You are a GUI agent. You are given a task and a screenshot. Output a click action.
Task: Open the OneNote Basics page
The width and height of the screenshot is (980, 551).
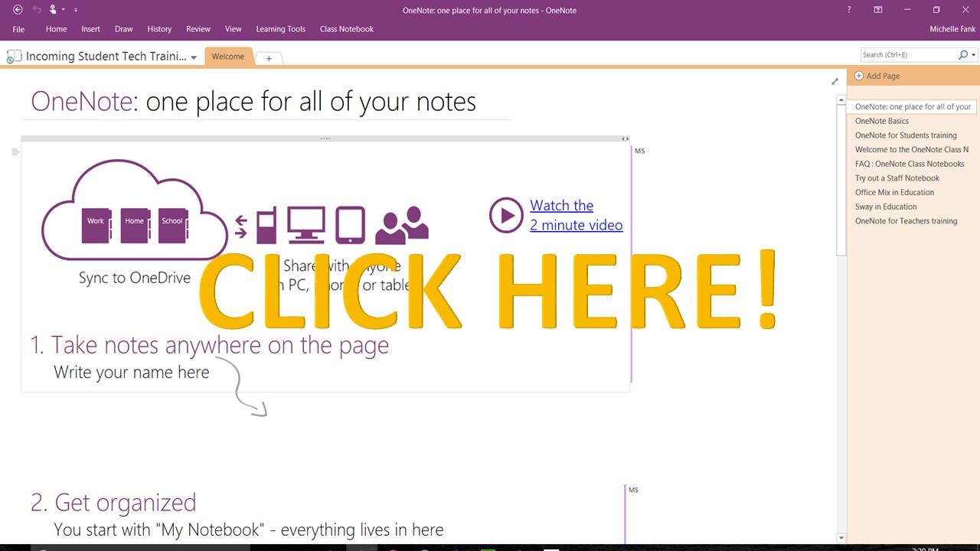click(x=882, y=121)
